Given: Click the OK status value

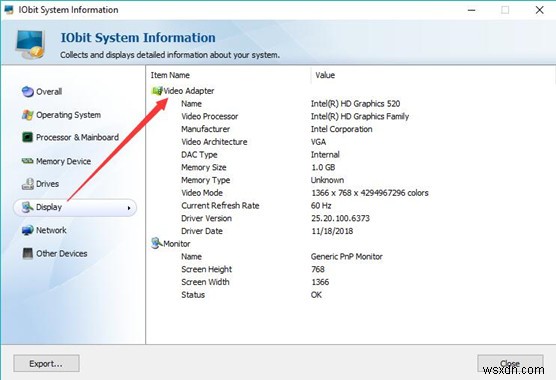Looking at the screenshot, I should pos(316,295).
